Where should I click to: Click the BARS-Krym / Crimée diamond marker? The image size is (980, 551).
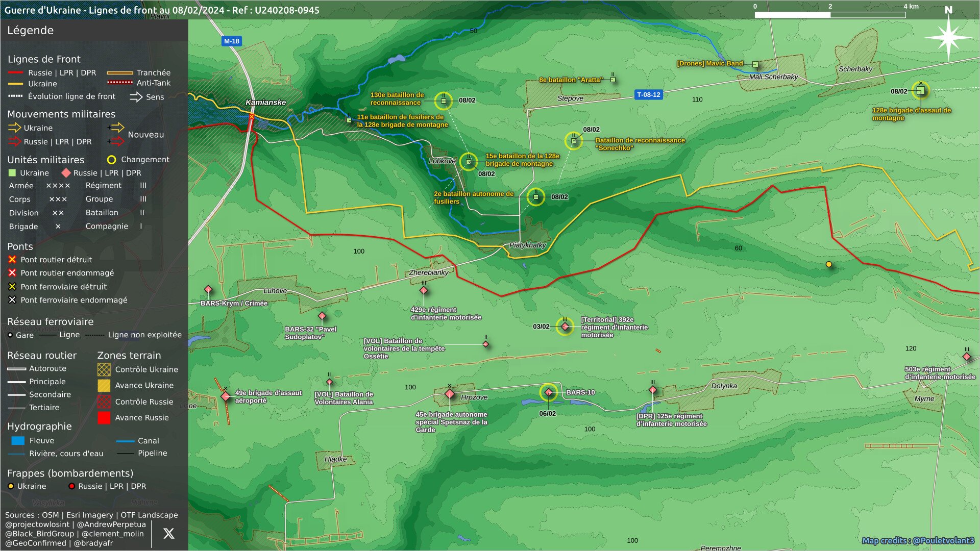point(208,290)
